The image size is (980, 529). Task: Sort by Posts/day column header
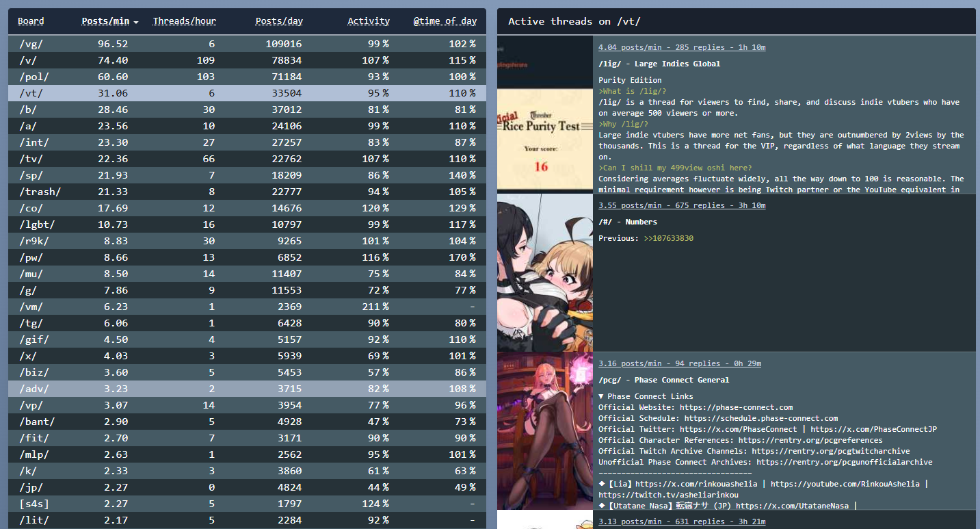tap(279, 21)
